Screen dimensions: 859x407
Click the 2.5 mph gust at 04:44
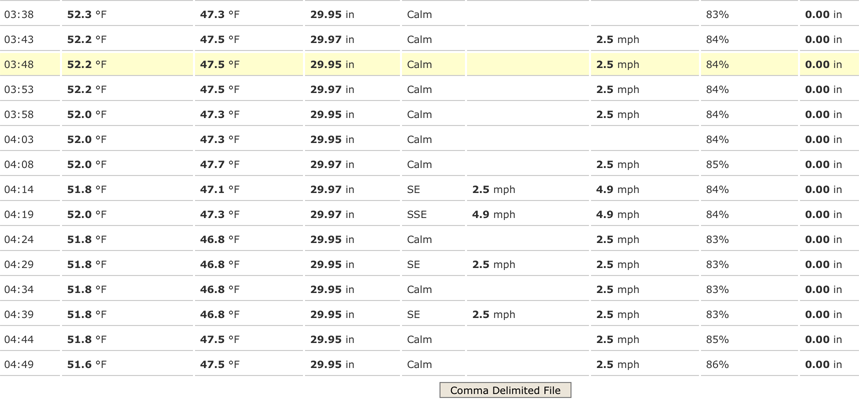click(618, 340)
